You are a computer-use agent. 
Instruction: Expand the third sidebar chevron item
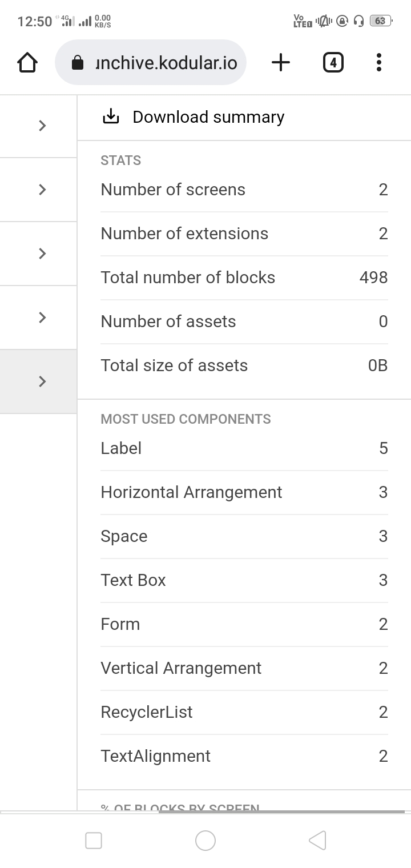point(42,254)
